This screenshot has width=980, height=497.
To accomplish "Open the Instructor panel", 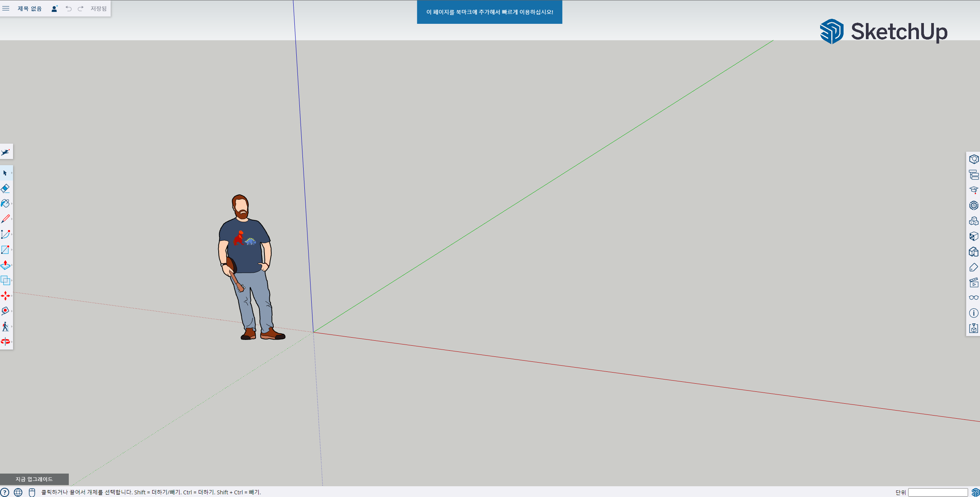I will point(973,190).
